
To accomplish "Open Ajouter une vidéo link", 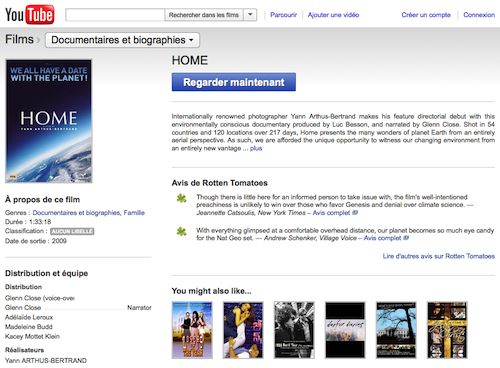I will [x=333, y=15].
